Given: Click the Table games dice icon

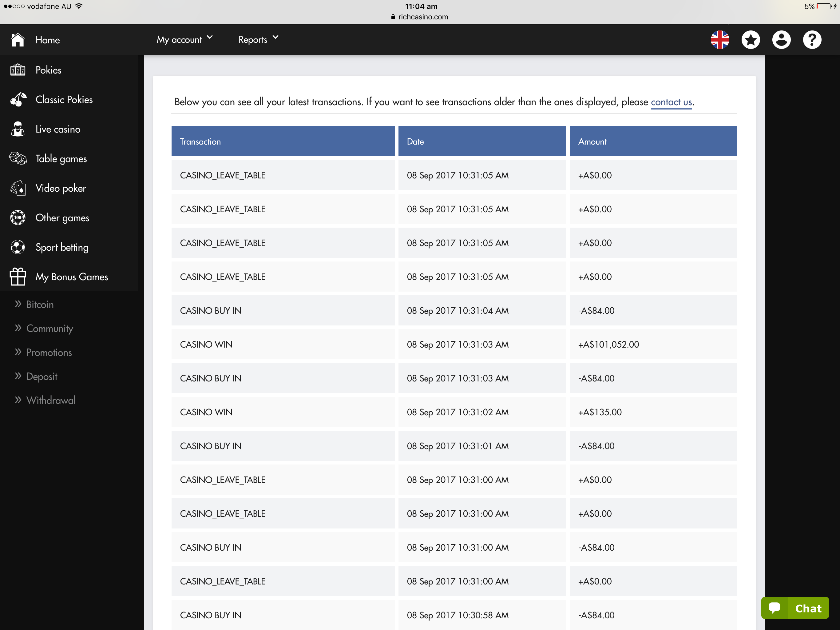Looking at the screenshot, I should click(x=18, y=158).
